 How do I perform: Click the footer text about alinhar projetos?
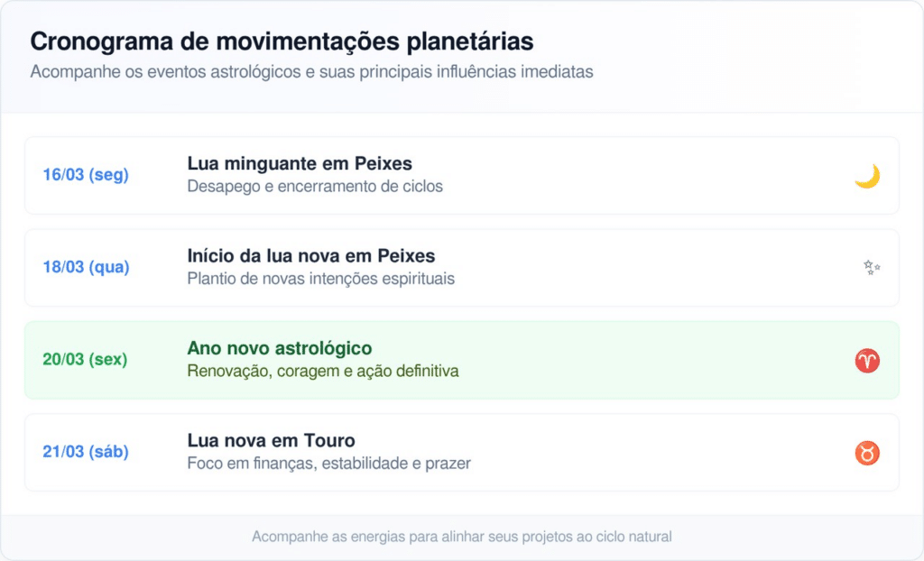pos(462,537)
